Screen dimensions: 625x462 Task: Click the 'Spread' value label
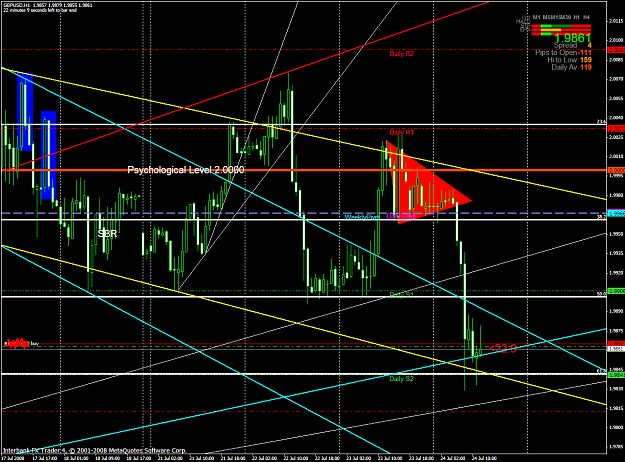click(x=572, y=45)
